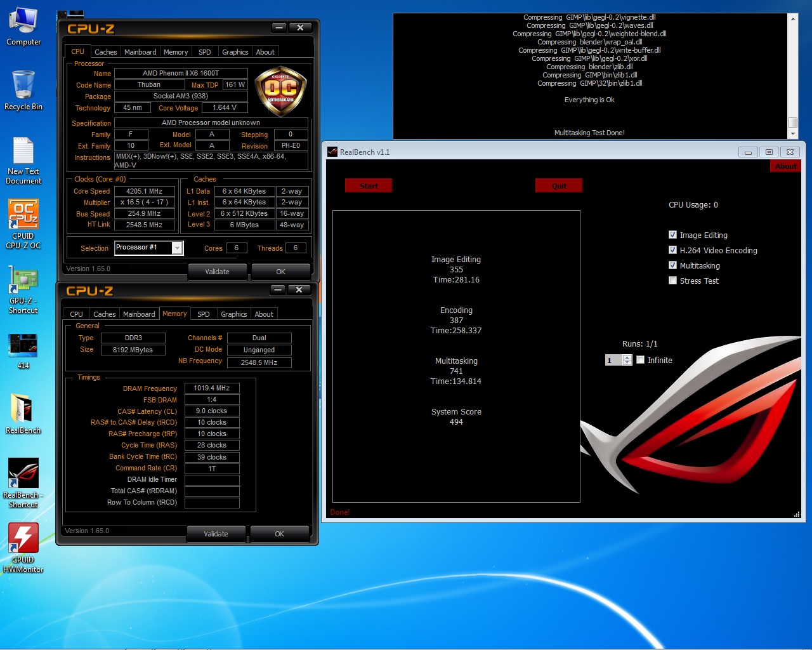Click the Core Voltage value 1.644 V
Image resolution: width=812 pixels, height=650 pixels.
coord(225,108)
